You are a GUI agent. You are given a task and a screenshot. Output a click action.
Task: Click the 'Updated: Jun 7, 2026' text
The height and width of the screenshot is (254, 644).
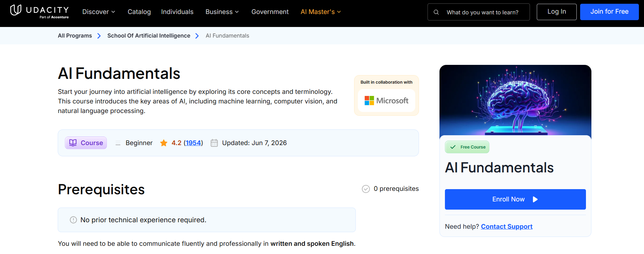[254, 143]
